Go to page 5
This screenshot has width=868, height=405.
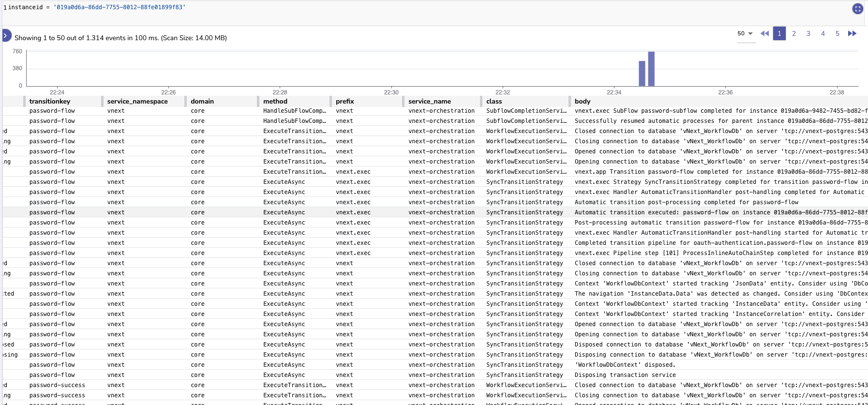coord(838,33)
